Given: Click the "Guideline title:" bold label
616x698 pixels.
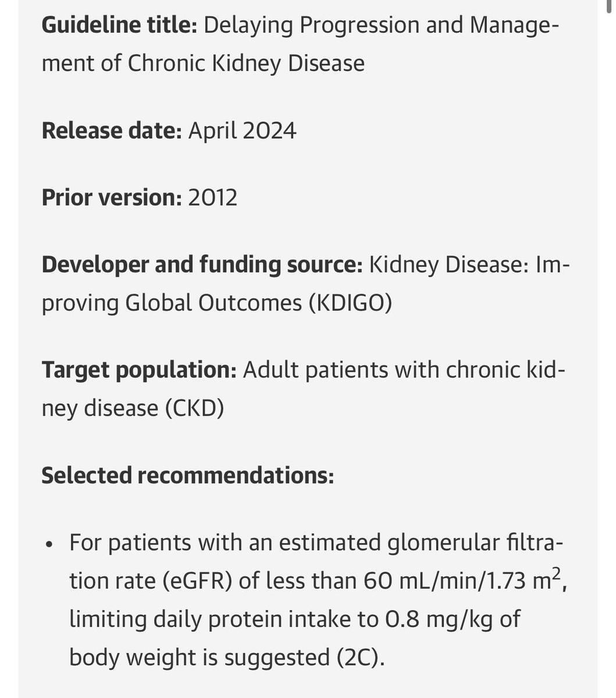Looking at the screenshot, I should pyautogui.click(x=119, y=26).
